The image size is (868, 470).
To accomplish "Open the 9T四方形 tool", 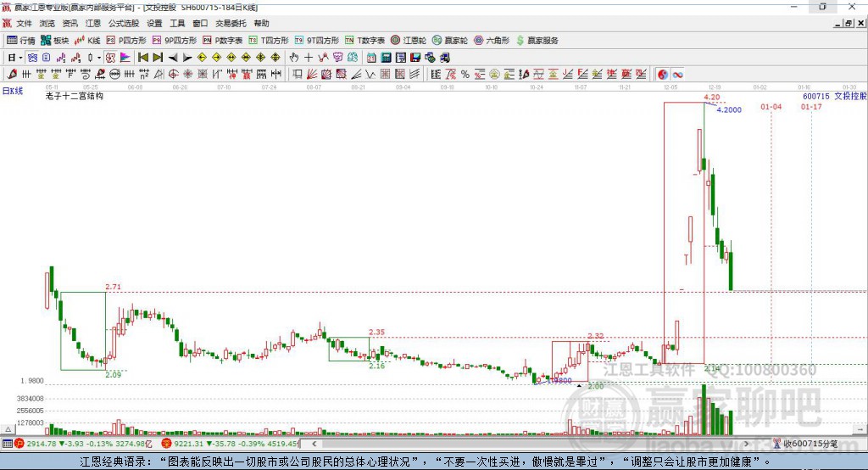I will point(316,41).
